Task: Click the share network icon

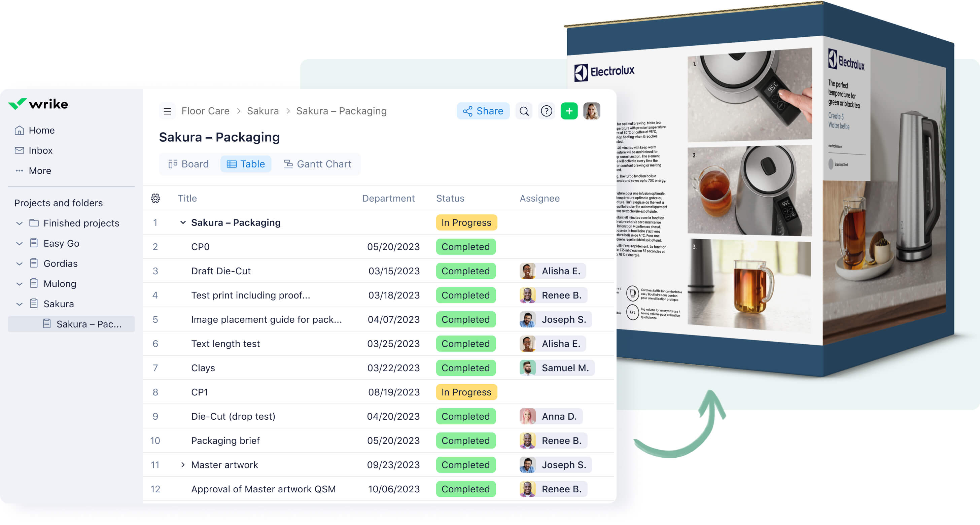Action: [467, 111]
